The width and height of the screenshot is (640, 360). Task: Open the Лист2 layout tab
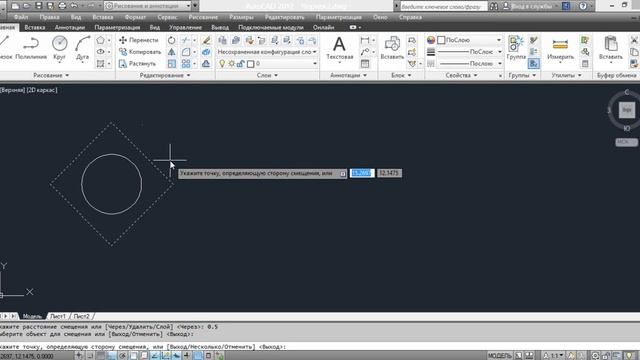tap(81, 316)
